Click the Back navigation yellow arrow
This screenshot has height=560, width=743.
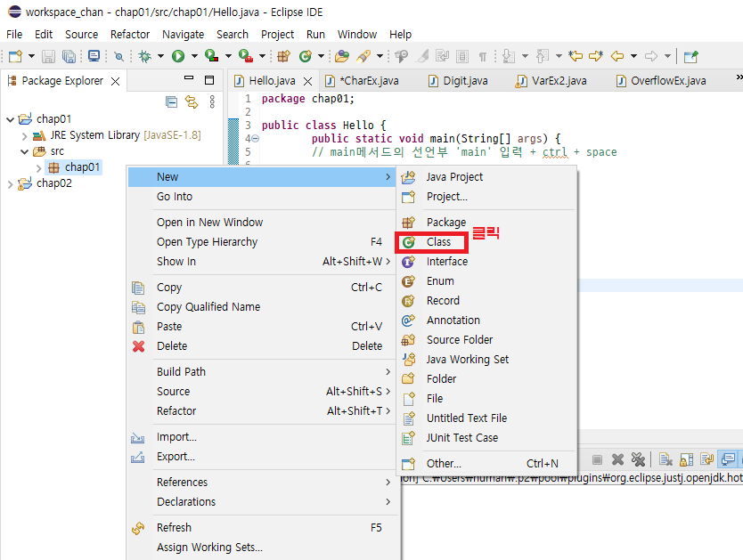pyautogui.click(x=617, y=56)
